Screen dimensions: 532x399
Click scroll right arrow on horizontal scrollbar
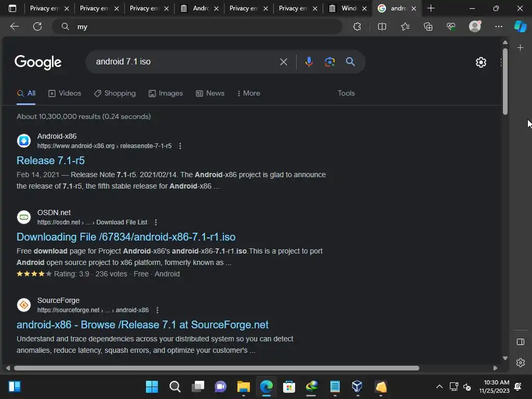pyautogui.click(x=495, y=368)
